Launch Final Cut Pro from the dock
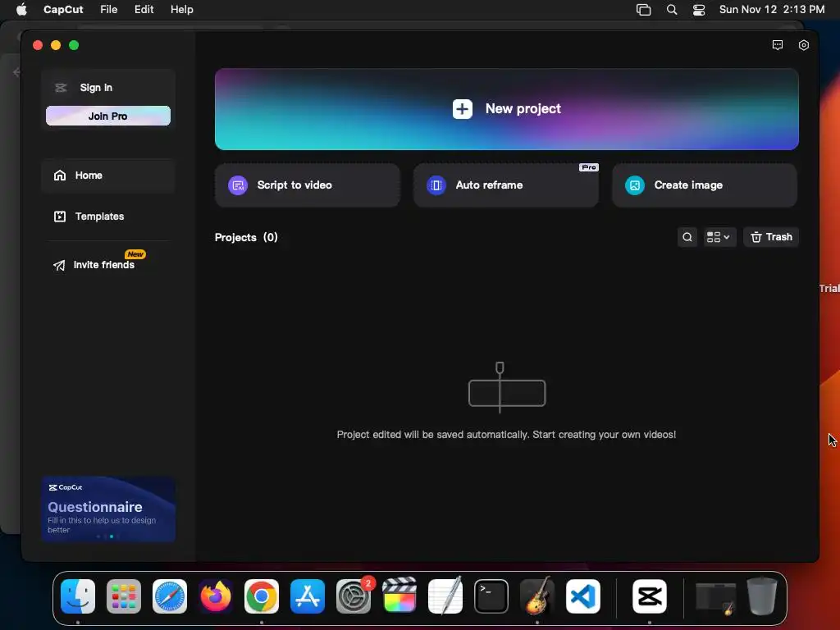The height and width of the screenshot is (630, 840). 399,596
